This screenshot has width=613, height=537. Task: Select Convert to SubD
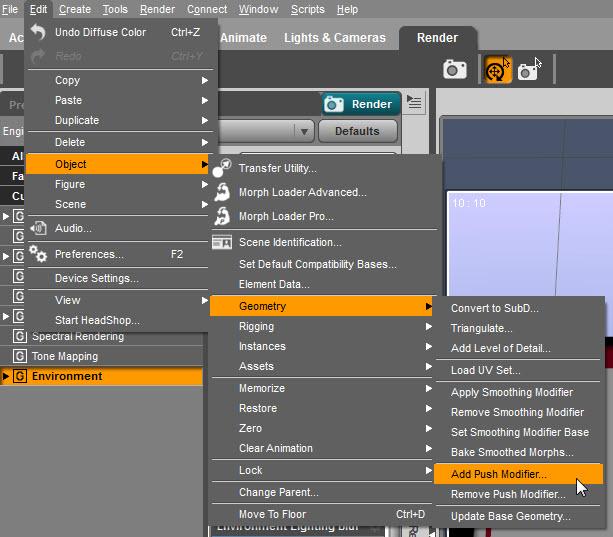pyautogui.click(x=518, y=308)
